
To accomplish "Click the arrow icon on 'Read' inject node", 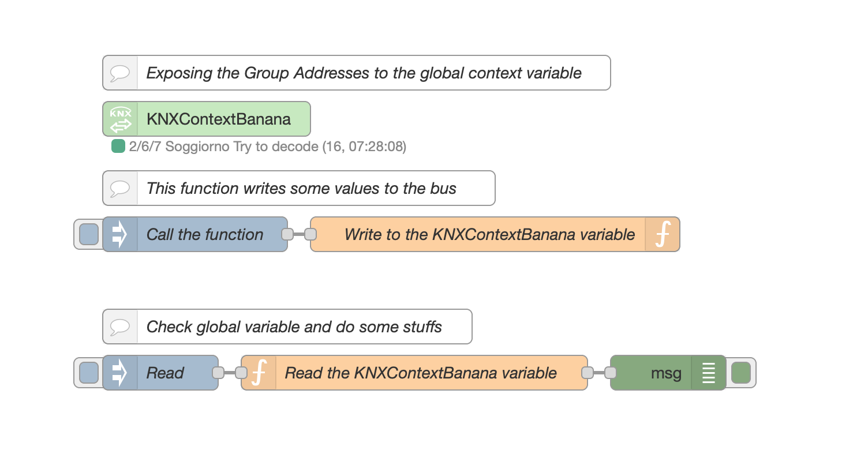I will click(120, 373).
